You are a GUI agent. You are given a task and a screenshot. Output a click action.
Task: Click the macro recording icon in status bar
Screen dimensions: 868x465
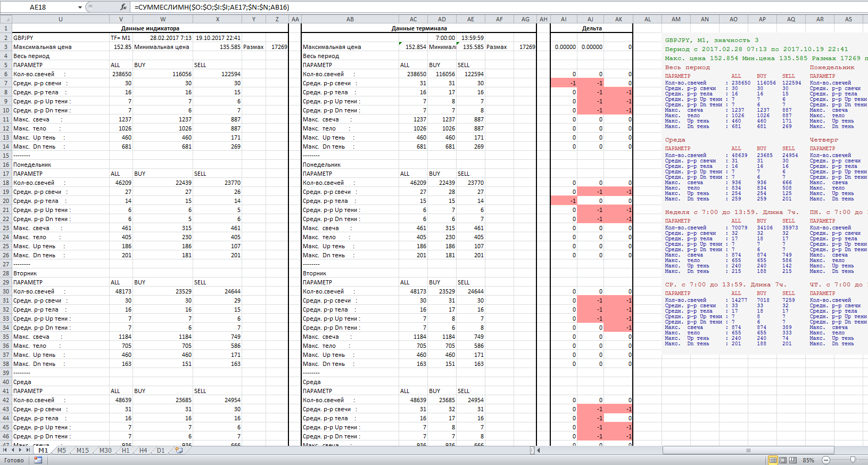(x=38, y=460)
